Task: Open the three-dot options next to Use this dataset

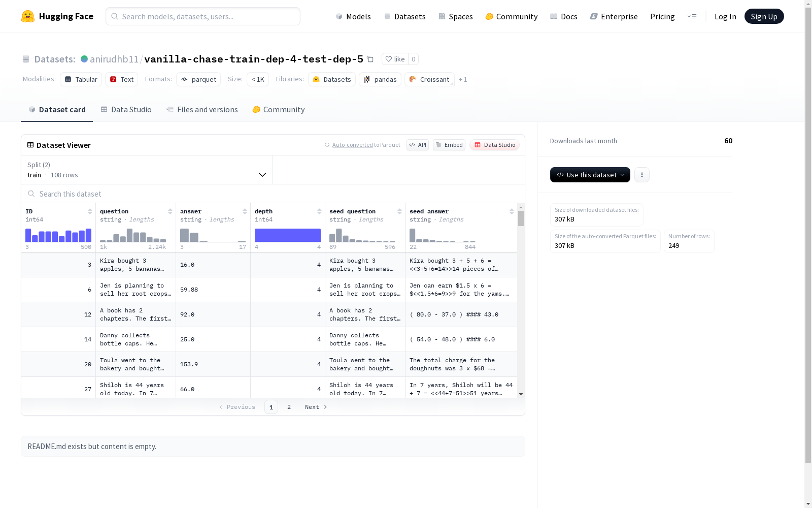Action: click(x=641, y=175)
